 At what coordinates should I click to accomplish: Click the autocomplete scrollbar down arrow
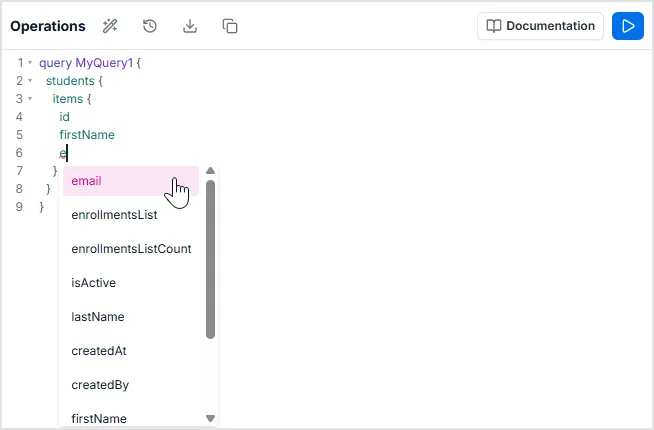coord(210,418)
